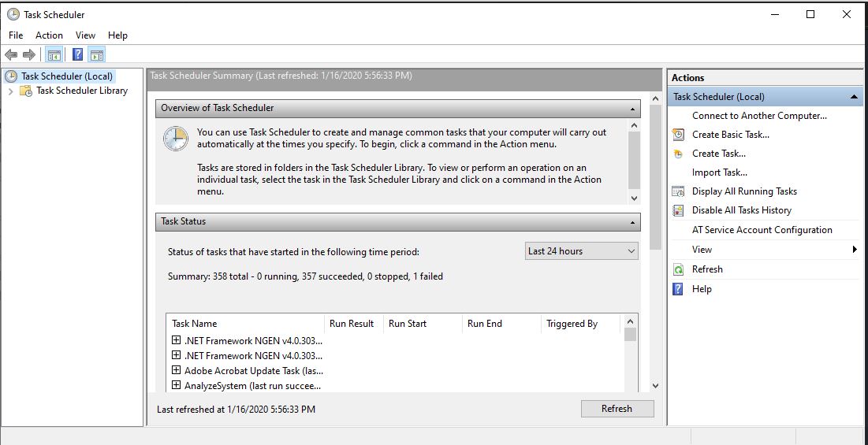Click the Task Scheduler (Local) clock icon
868x445 pixels.
(x=11, y=76)
